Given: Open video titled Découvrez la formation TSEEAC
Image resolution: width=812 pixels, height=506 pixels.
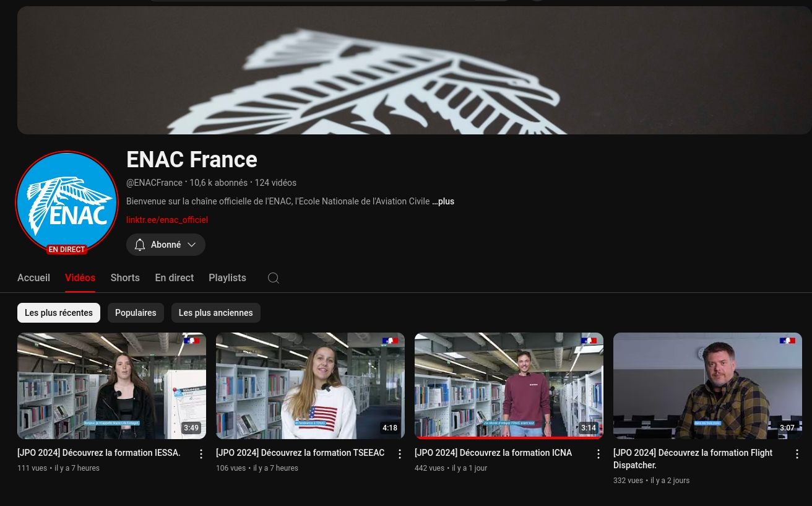Looking at the screenshot, I should pyautogui.click(x=300, y=453).
